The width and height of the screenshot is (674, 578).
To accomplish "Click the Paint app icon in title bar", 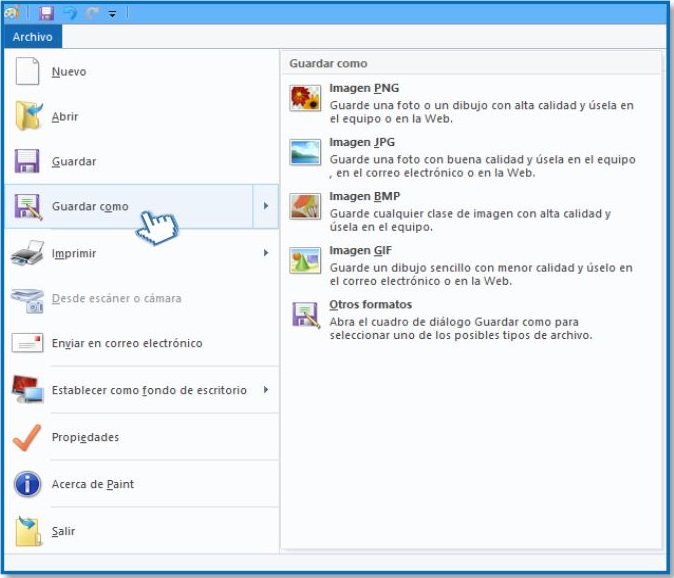I will pyautogui.click(x=11, y=13).
